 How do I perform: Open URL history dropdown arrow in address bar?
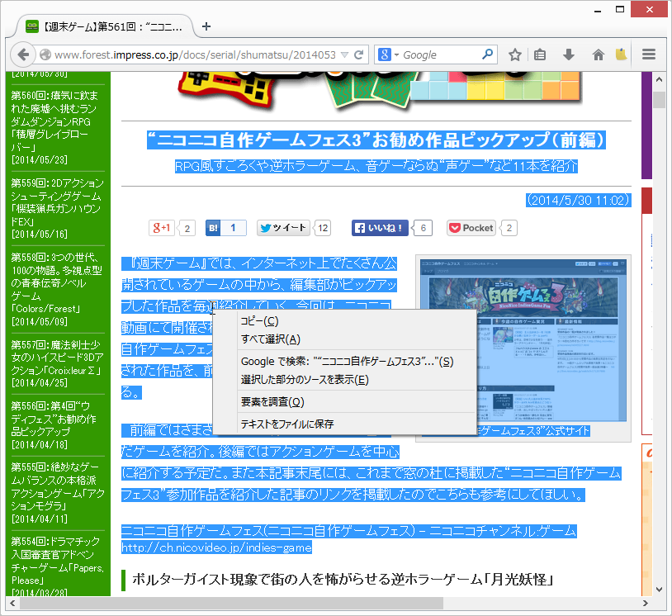[x=344, y=54]
